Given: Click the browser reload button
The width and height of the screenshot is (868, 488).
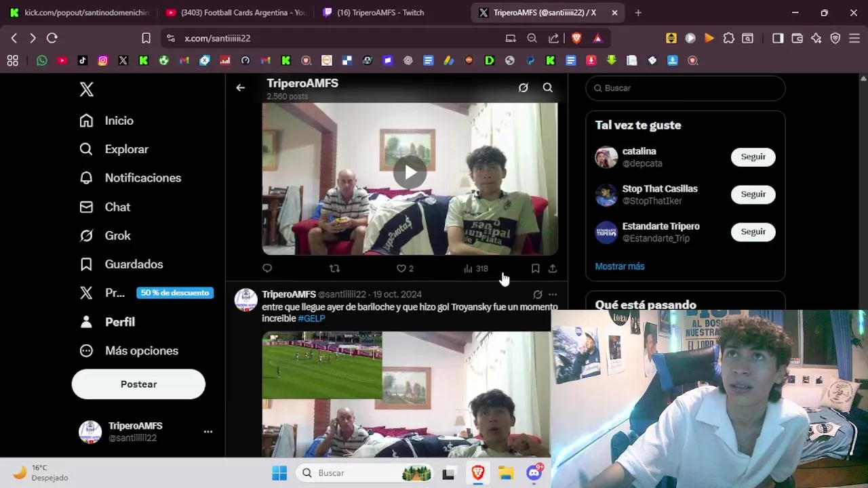Looking at the screenshot, I should pos(52,39).
